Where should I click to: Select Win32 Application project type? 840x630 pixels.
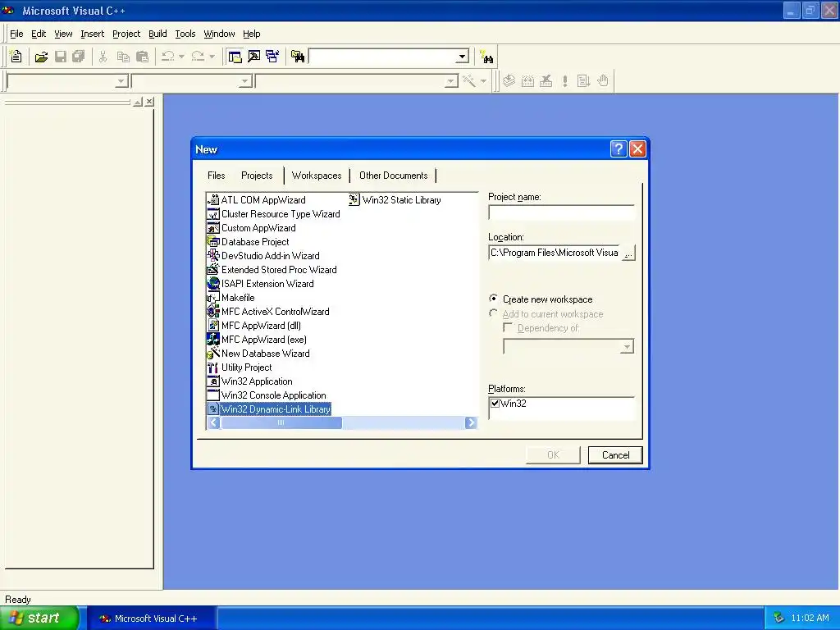tap(249, 381)
